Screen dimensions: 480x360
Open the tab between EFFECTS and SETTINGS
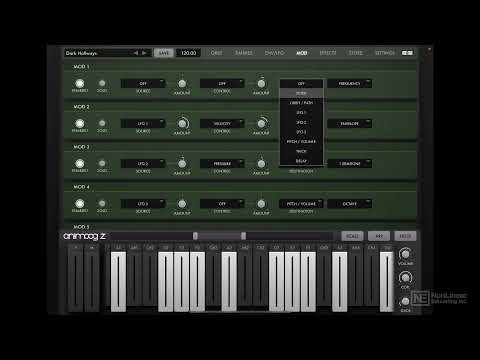point(355,53)
